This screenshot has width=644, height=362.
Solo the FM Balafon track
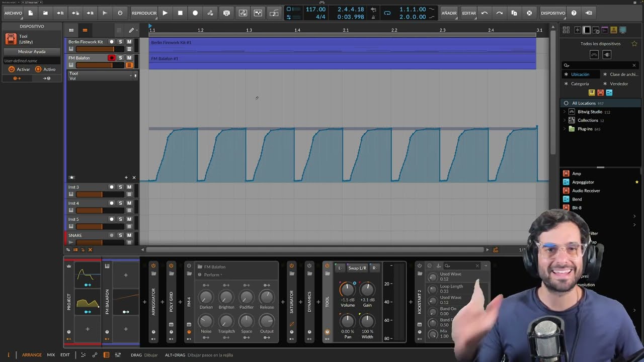click(x=120, y=58)
